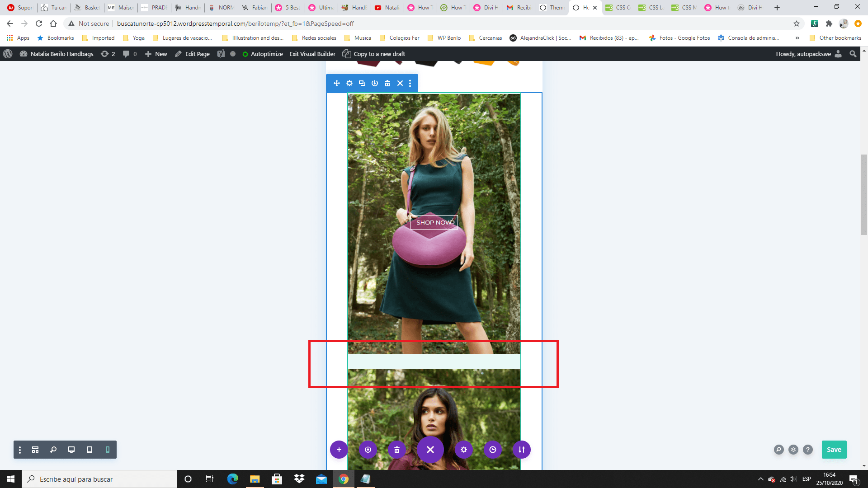Go to browser home page icon
Screen dimensions: 868x488
pos(53,23)
